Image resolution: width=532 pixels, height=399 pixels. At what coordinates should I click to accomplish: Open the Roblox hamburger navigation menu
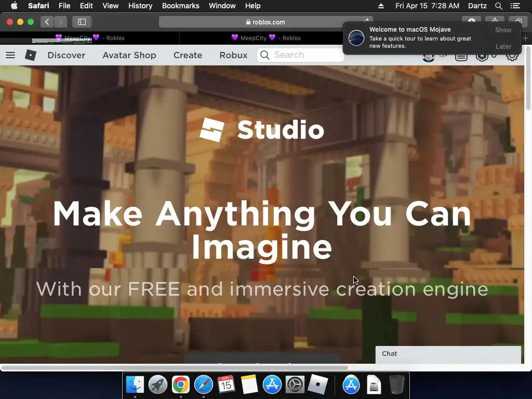(10, 55)
